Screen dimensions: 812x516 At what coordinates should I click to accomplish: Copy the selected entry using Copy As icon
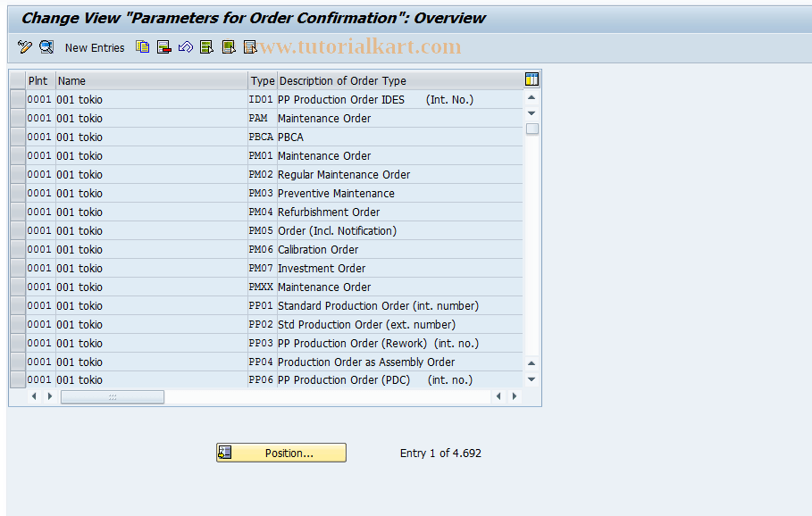point(142,47)
